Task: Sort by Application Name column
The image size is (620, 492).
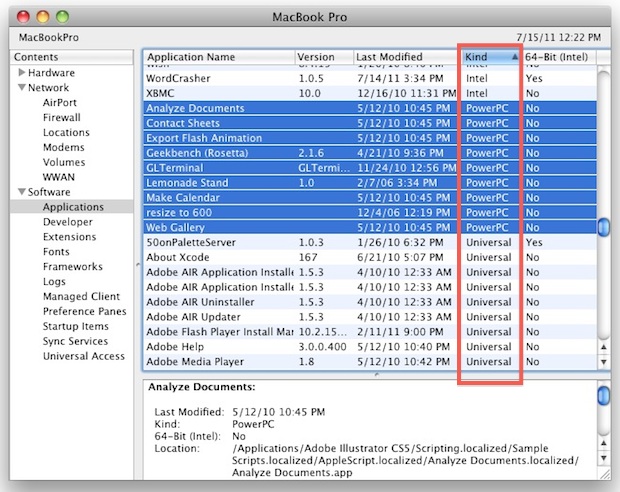Action: (219, 57)
